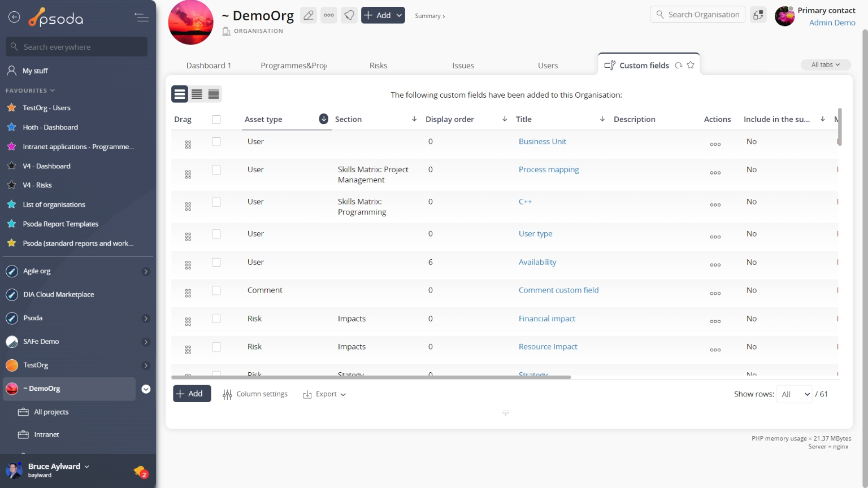Screen dimensions: 868x488
Task: Open actions menu for Business Unit row
Action: click(715, 145)
